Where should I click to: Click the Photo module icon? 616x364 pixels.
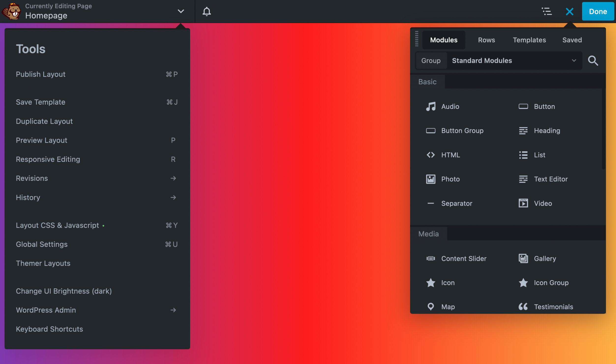430,179
